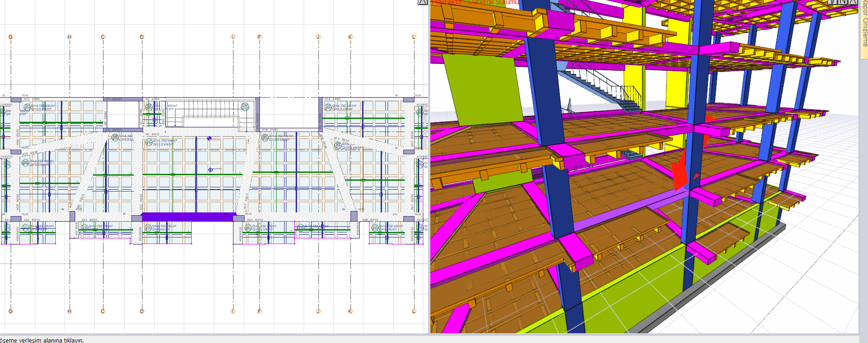Click axis bubble L on the upper grid
The image size is (868, 343).
point(414,37)
